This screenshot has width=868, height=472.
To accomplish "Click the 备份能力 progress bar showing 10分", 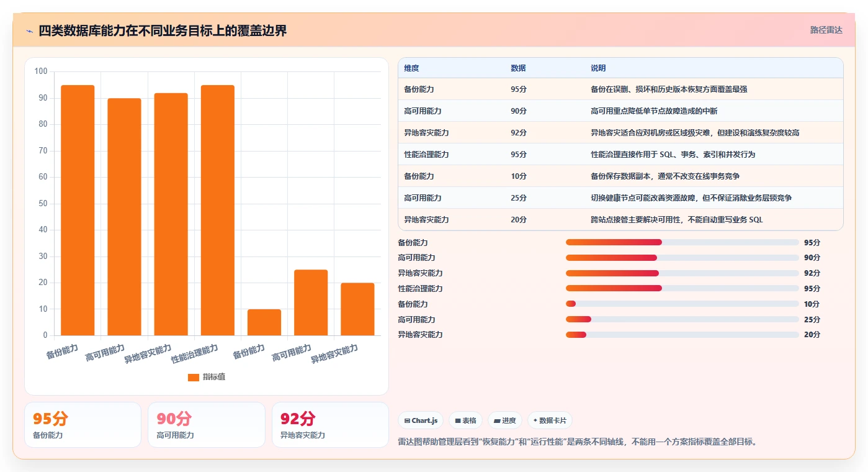I will (x=682, y=304).
